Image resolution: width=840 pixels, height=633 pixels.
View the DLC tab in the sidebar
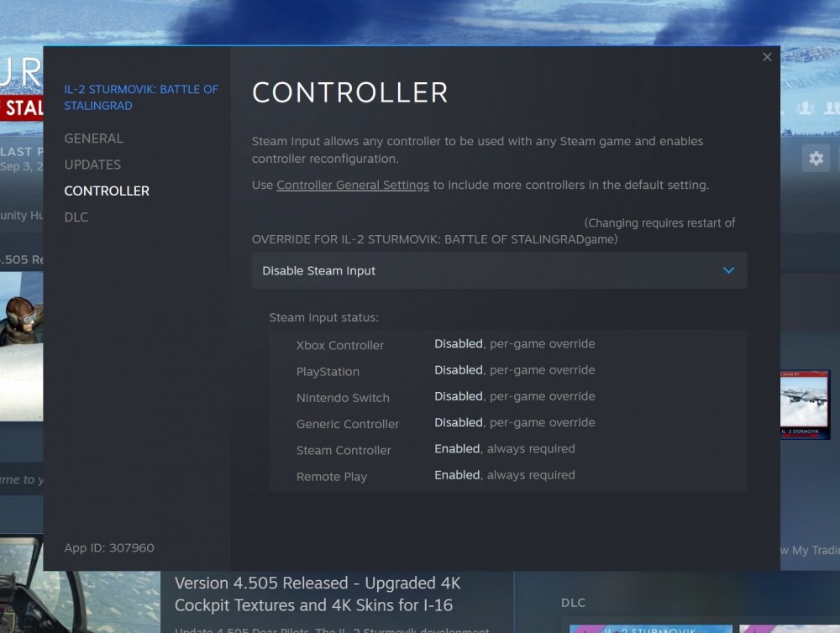coord(76,217)
